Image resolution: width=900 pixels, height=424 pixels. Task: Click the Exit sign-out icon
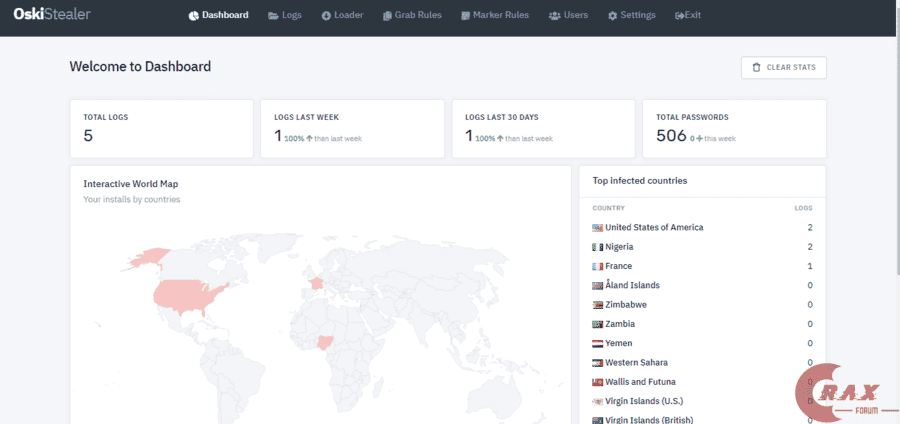(x=680, y=16)
